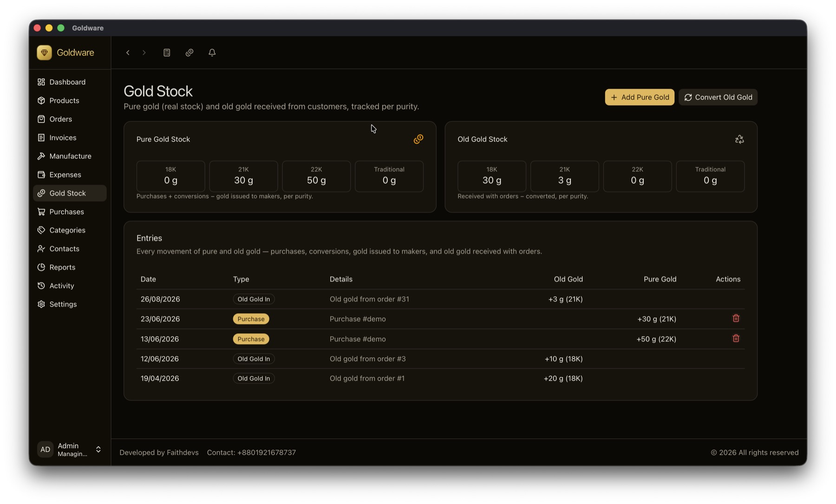Viewport: 836px width, 504px height.
Task: Click the Goldware diamond logo icon
Action: 45,52
